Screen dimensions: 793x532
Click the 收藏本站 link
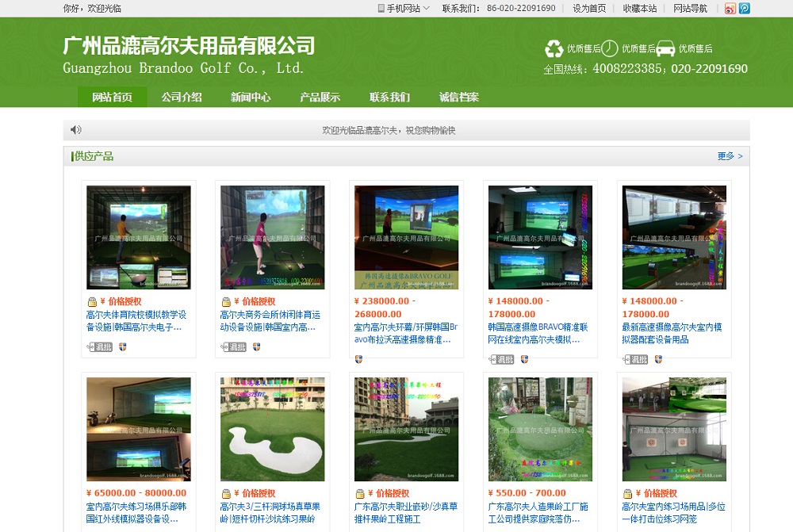pyautogui.click(x=640, y=8)
